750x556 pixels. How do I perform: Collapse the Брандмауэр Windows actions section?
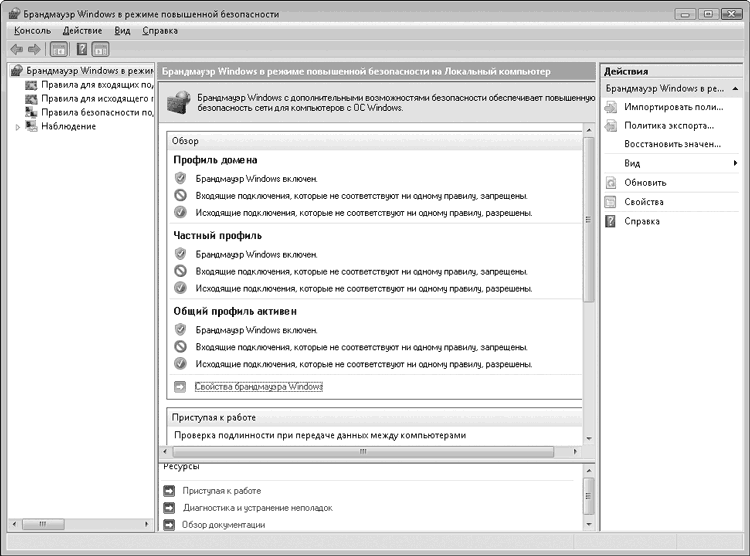click(736, 89)
